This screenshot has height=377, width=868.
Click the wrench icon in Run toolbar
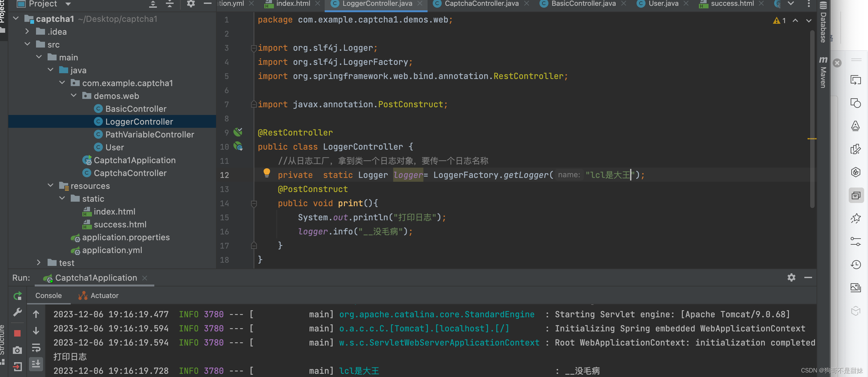click(x=18, y=312)
